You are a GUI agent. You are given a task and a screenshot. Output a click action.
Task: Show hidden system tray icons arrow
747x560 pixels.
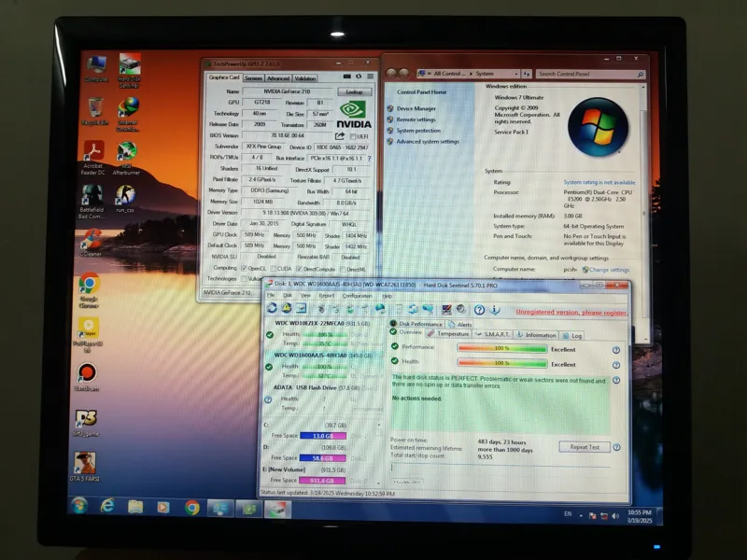point(581,515)
